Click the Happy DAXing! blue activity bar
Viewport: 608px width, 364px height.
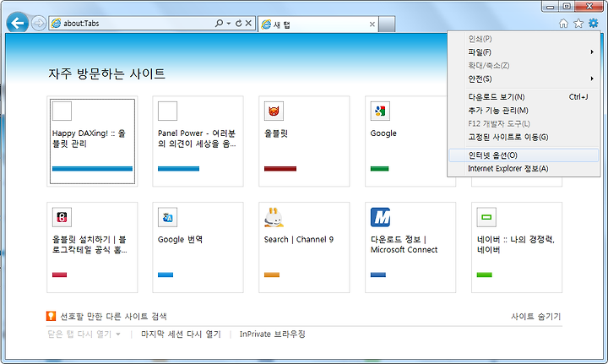pos(92,169)
